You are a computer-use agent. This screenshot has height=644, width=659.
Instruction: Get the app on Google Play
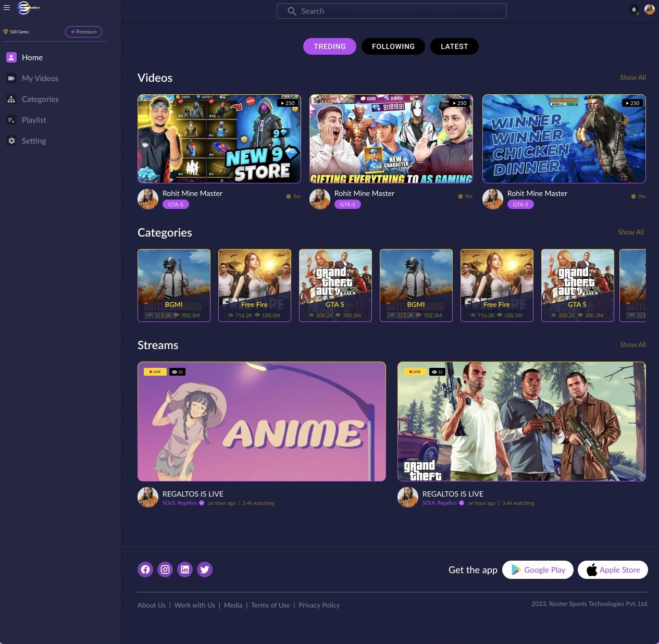coord(538,569)
